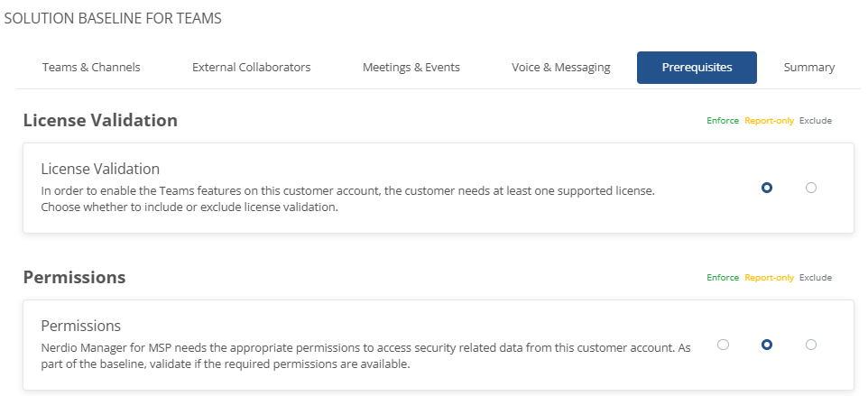Set License Validation to Exclude

coord(811,188)
